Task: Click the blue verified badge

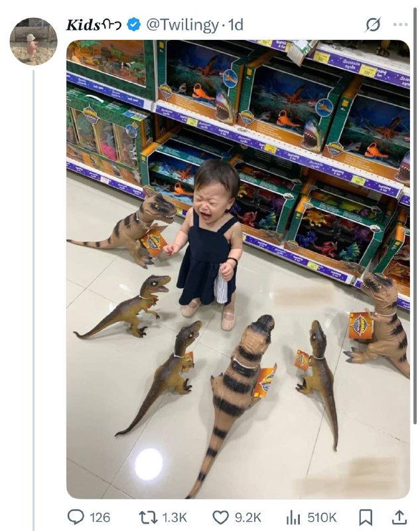Action: [x=133, y=25]
